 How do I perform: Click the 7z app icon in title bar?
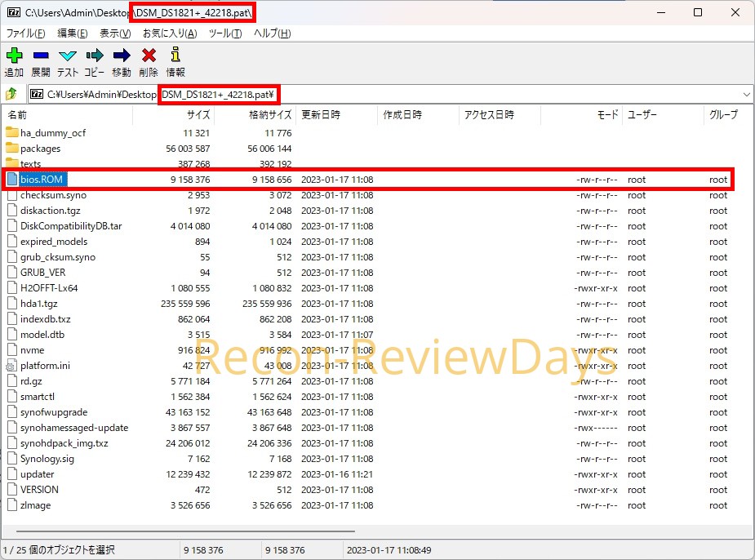coord(14,12)
